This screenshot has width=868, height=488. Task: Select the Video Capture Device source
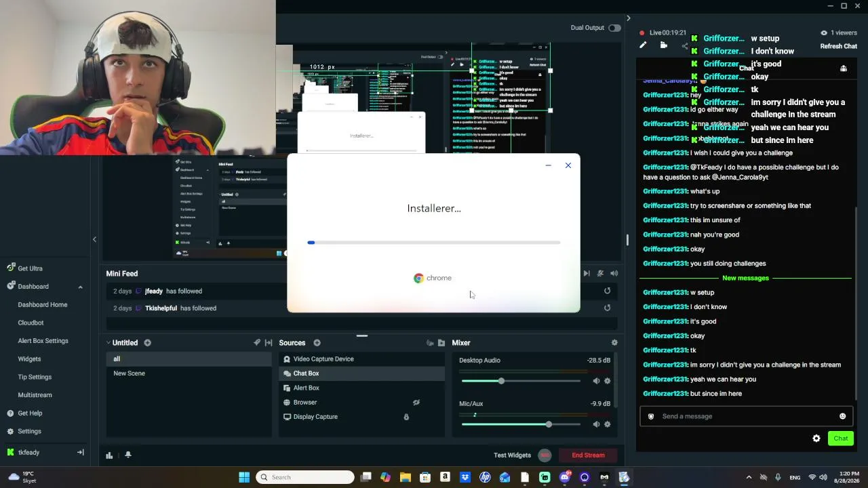click(362, 359)
